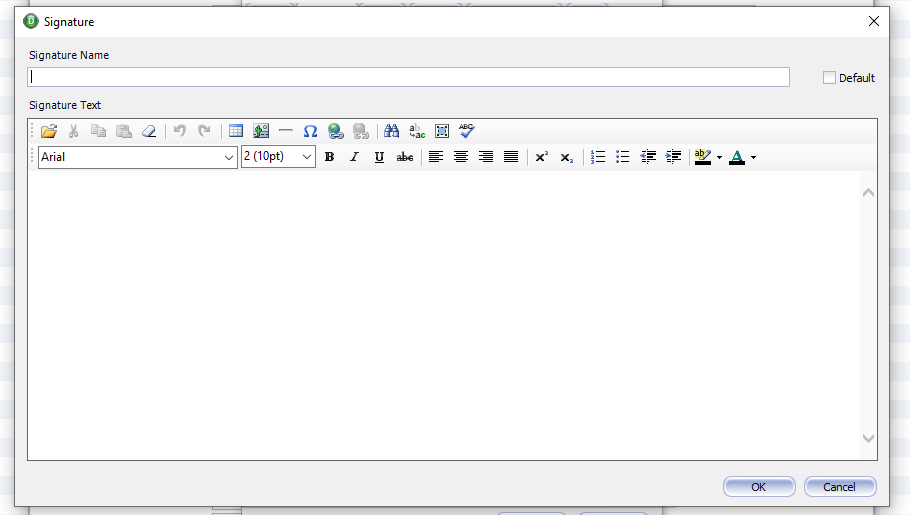
Task: Click the Cancel button
Action: point(840,487)
